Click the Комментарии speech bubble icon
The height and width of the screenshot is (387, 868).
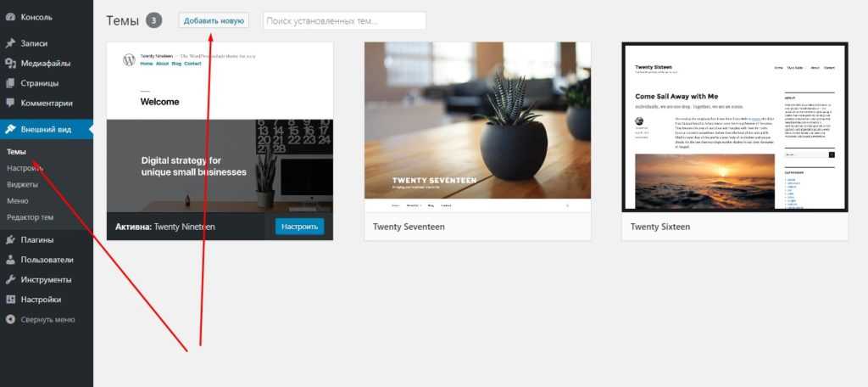coord(10,103)
